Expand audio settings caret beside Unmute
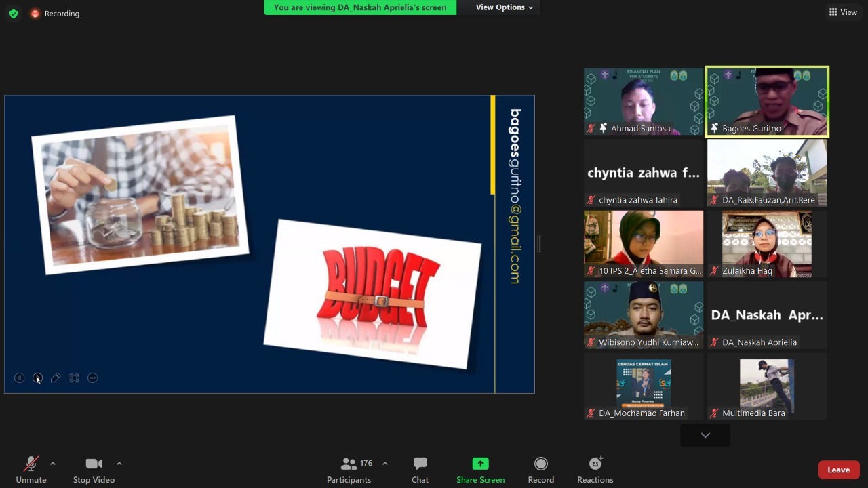This screenshot has height=488, width=868. (53, 464)
